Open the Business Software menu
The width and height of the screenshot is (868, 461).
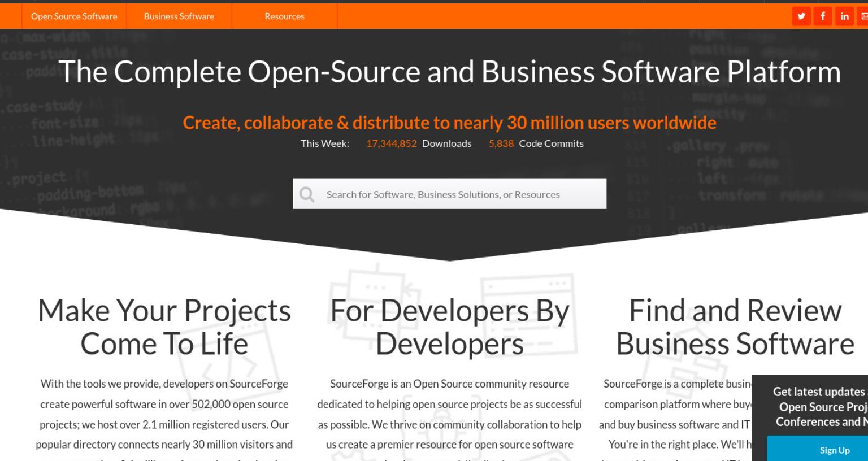point(179,16)
